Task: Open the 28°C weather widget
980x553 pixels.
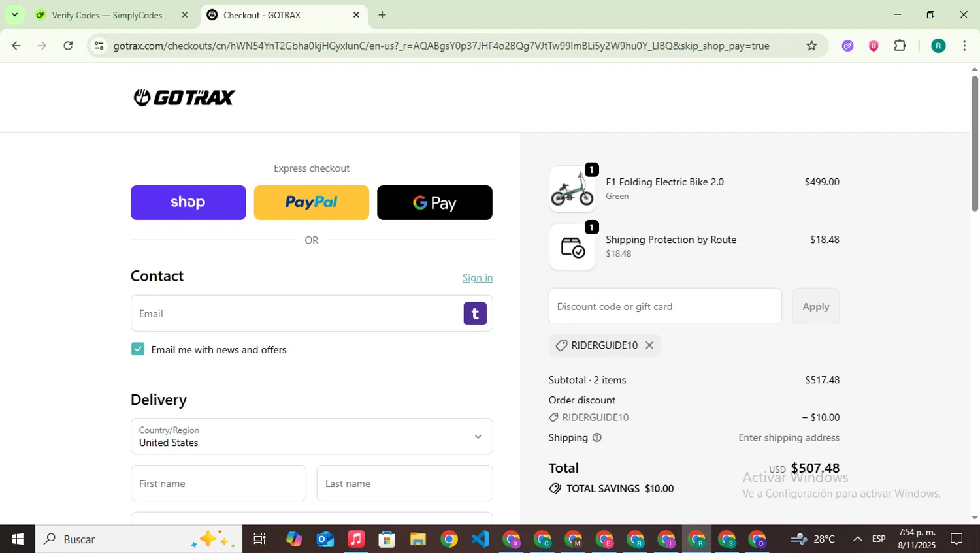Action: click(x=813, y=539)
